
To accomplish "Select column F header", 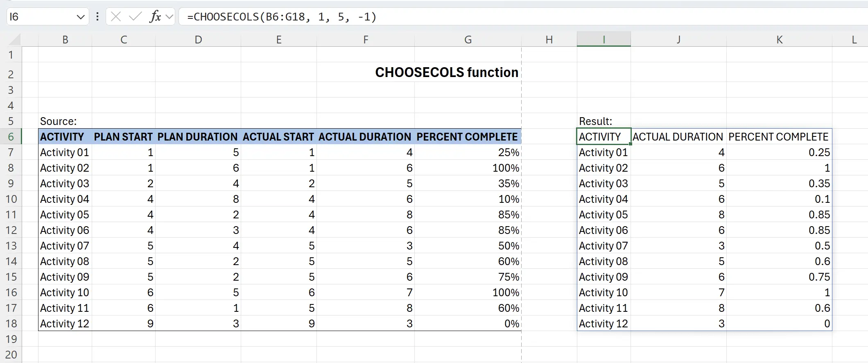I will pyautogui.click(x=366, y=40).
